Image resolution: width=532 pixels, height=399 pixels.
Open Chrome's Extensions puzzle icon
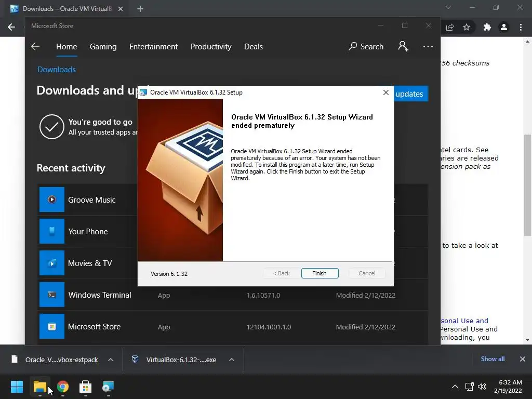coord(487,27)
